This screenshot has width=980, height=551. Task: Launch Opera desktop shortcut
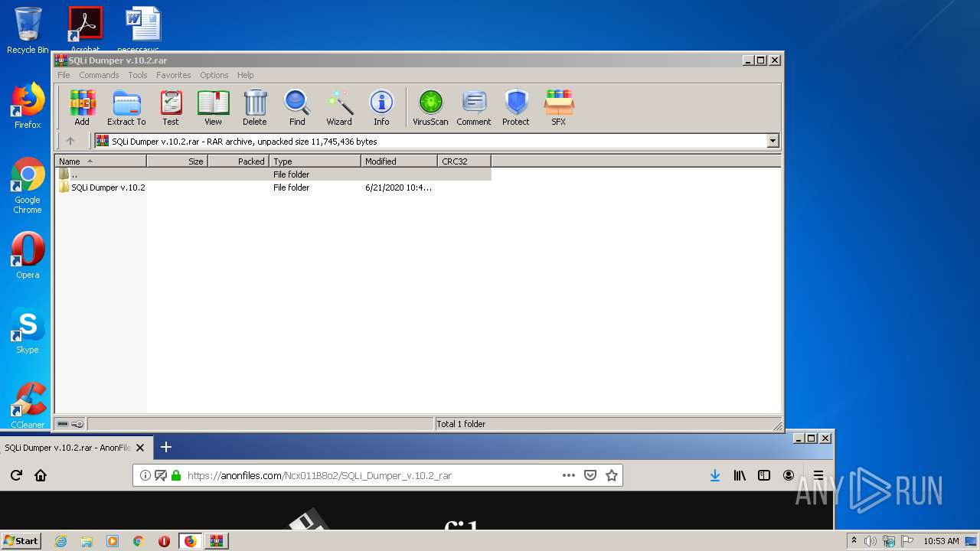28,256
